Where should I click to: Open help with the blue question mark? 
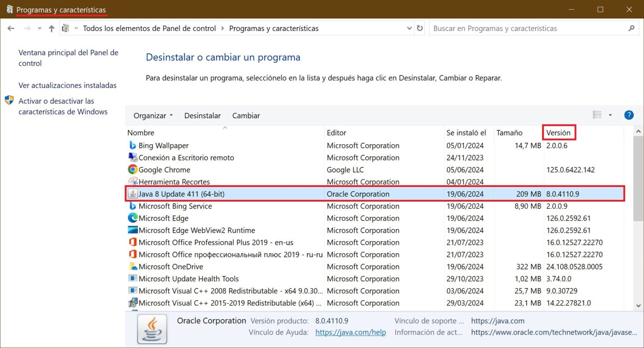click(629, 115)
